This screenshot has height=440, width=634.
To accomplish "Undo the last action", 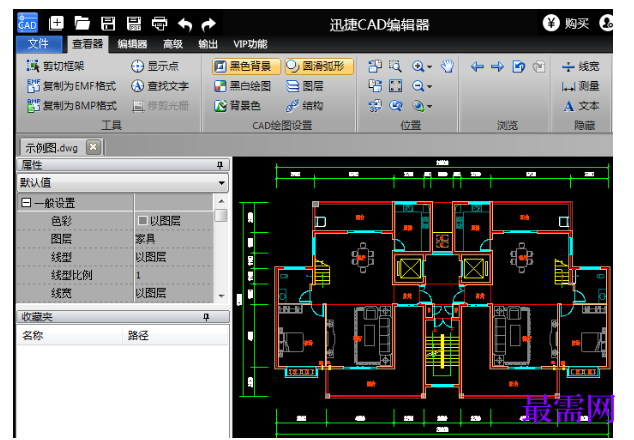I will pos(185,24).
